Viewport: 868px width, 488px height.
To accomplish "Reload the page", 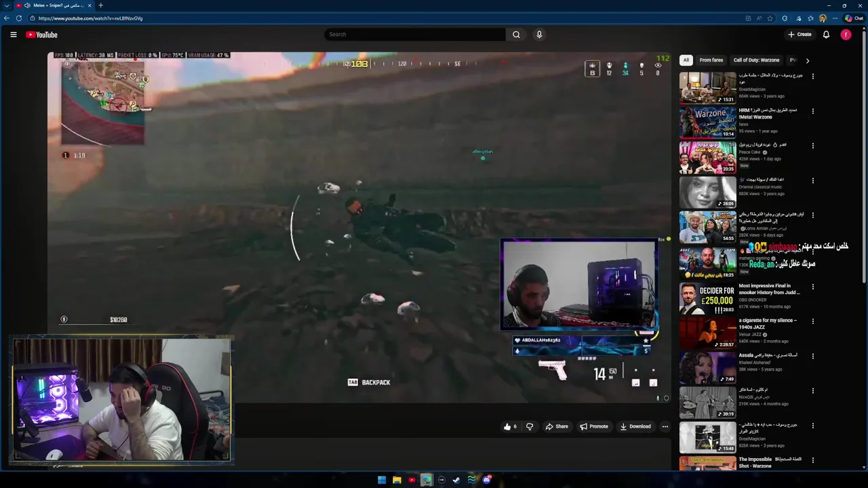I will 19,18.
